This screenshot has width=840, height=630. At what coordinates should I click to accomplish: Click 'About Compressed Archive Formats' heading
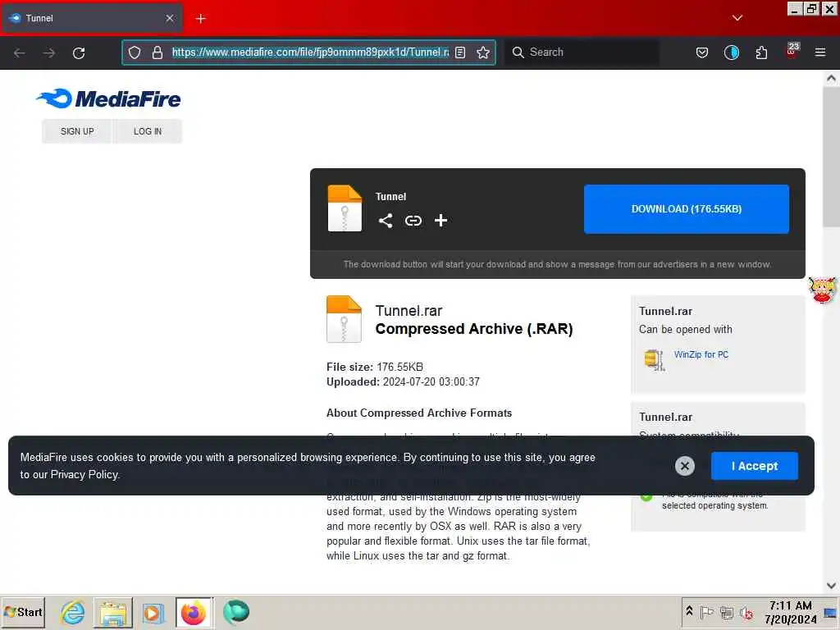click(419, 413)
